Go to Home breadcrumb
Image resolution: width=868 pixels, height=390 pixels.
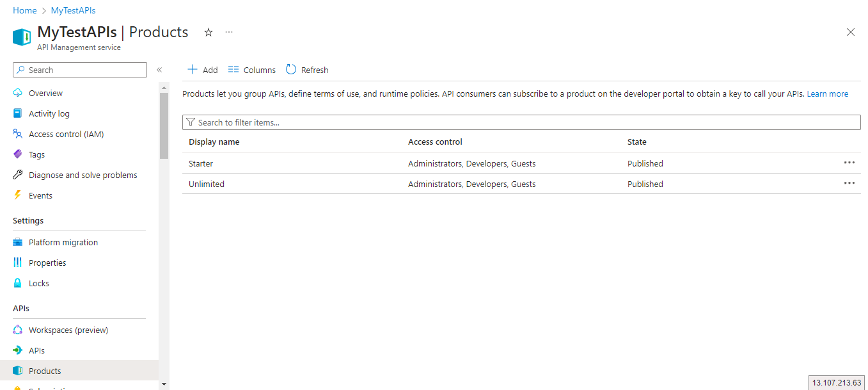coord(24,10)
